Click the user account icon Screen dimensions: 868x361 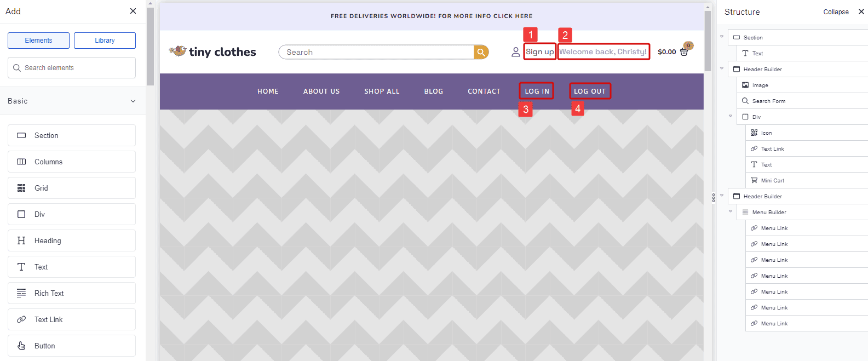point(515,52)
